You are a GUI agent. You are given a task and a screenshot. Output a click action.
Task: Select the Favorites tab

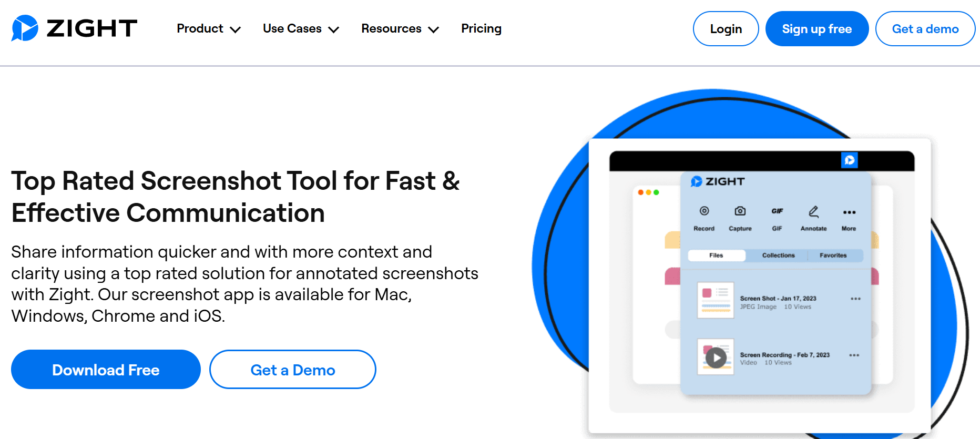(833, 256)
